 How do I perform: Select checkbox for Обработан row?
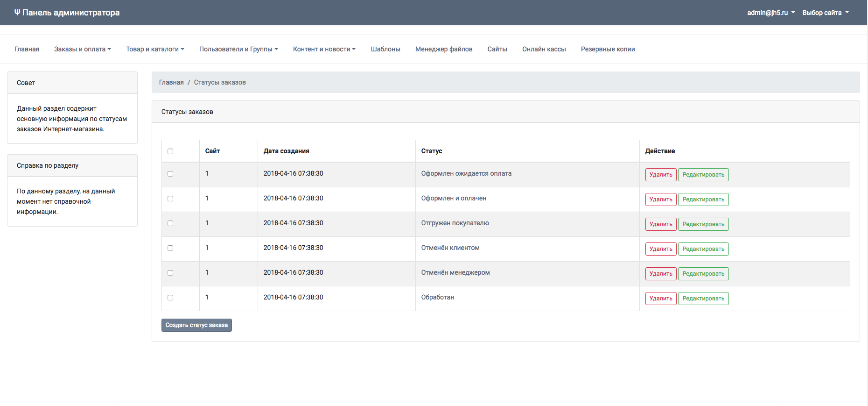click(170, 298)
